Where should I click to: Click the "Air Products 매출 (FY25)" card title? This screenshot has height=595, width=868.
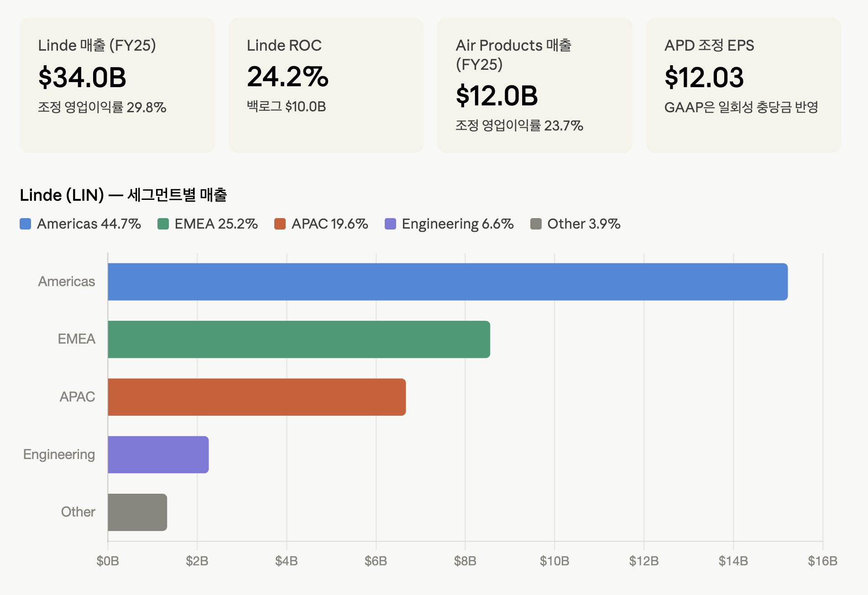[513, 55]
